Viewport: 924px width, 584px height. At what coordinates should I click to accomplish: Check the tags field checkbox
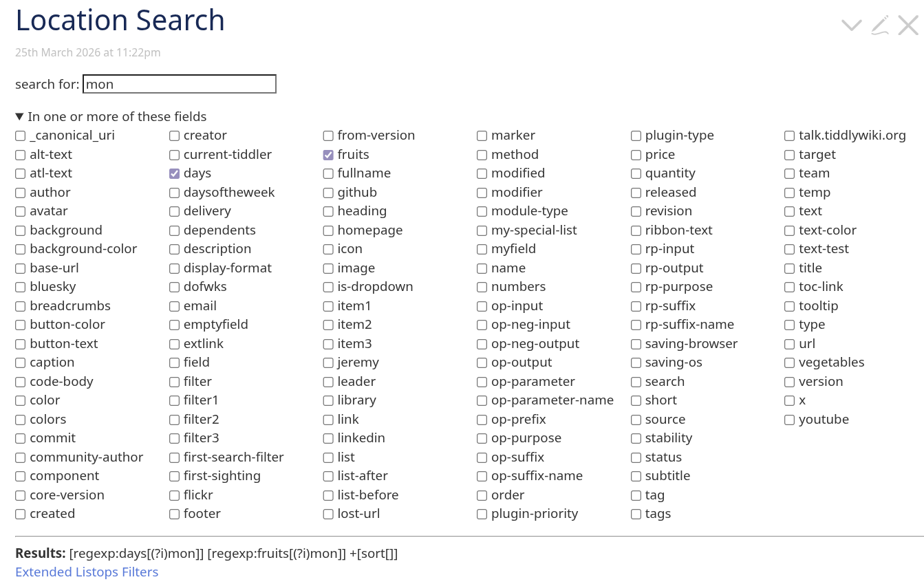tap(636, 514)
